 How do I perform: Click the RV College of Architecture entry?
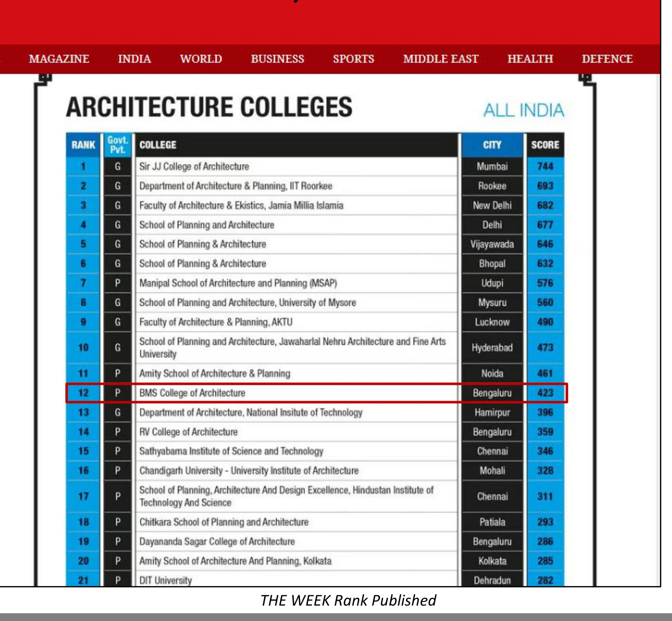[x=188, y=432]
